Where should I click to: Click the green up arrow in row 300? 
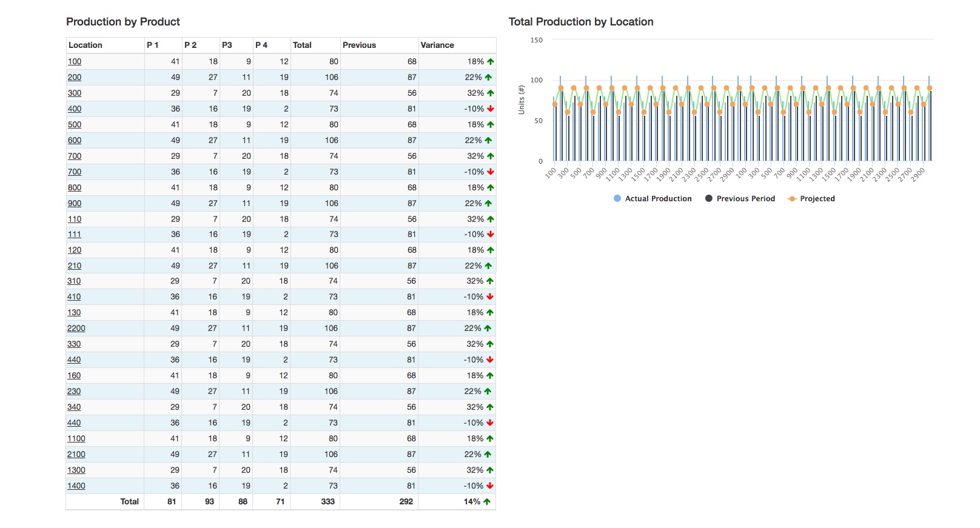tap(491, 93)
